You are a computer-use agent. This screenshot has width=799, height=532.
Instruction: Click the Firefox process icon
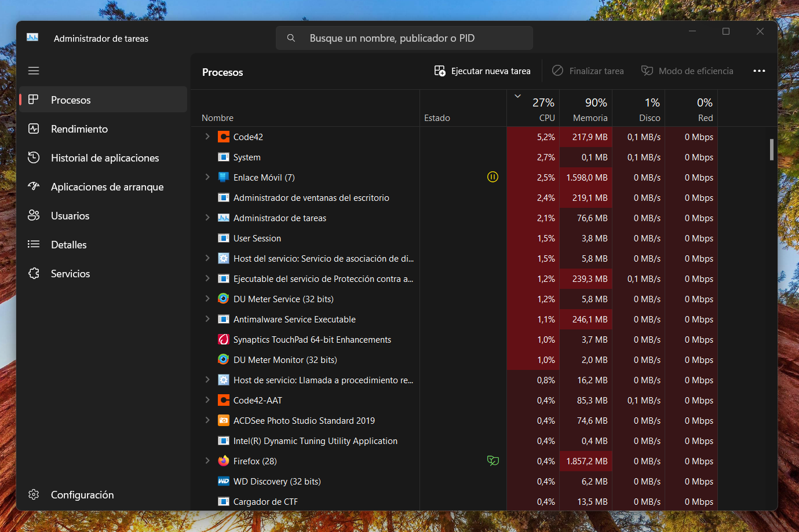coord(224,461)
